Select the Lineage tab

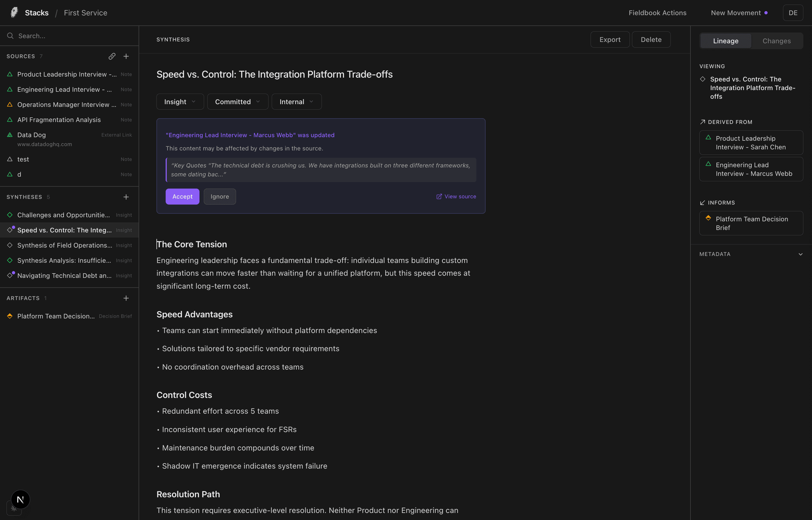point(726,41)
